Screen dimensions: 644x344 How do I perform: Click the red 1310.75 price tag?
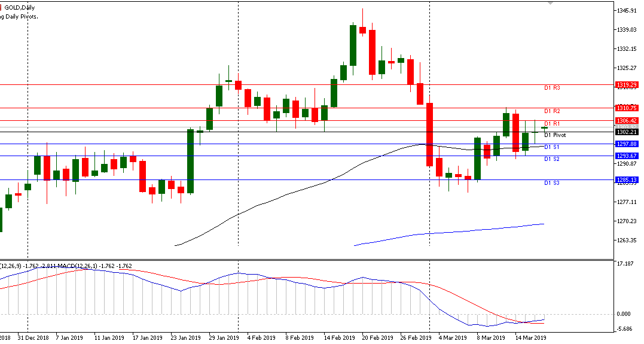click(x=630, y=108)
